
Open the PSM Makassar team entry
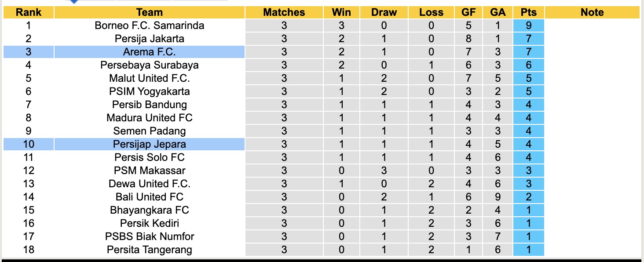[149, 171]
